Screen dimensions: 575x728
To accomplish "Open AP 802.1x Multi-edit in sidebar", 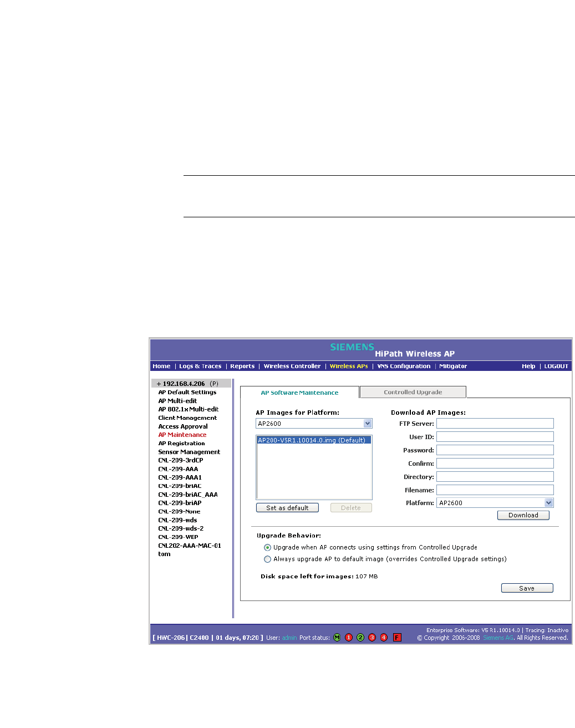I will click(x=189, y=409).
